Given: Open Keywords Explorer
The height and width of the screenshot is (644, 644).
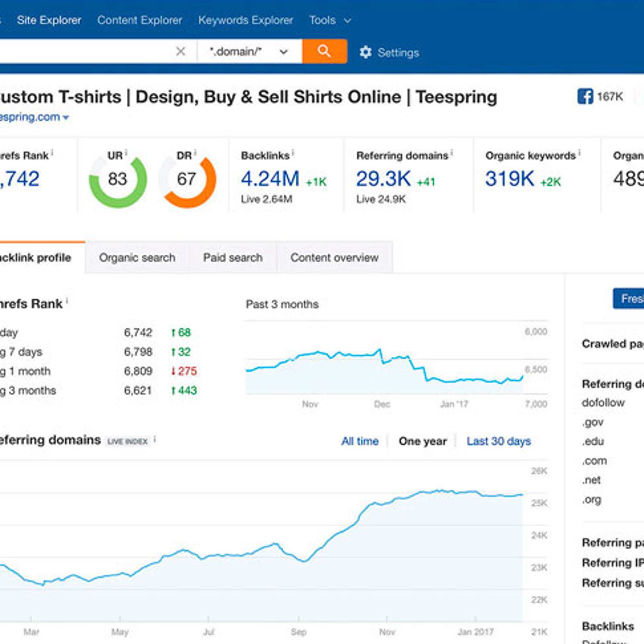Looking at the screenshot, I should tap(246, 20).
